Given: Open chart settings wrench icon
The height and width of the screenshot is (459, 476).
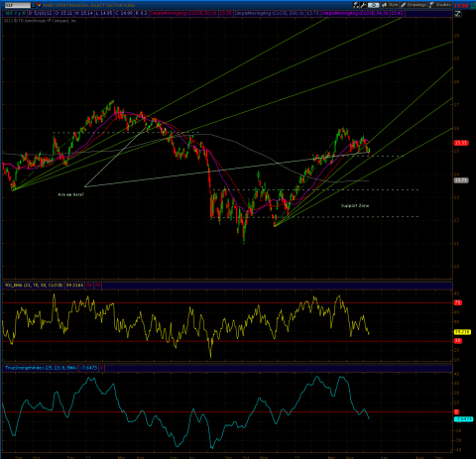Looking at the screenshot, I should pyautogui.click(x=363, y=5).
